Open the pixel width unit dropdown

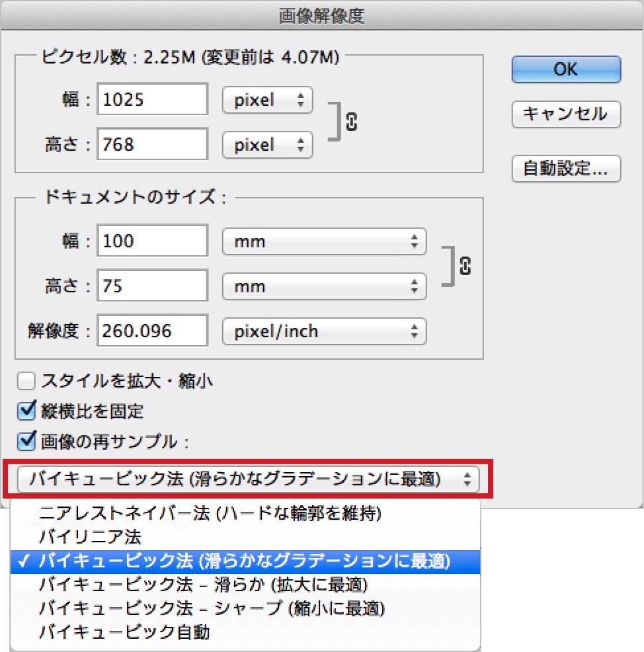point(268,101)
